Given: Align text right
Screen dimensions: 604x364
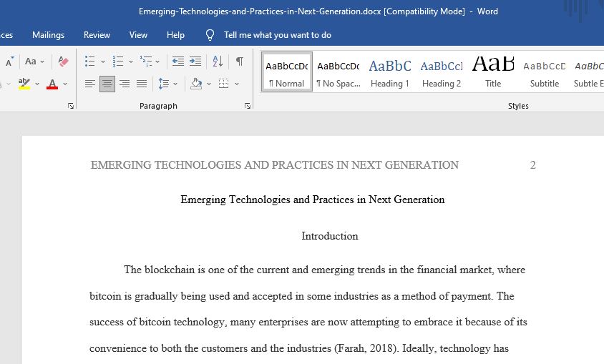Looking at the screenshot, I should [x=125, y=84].
